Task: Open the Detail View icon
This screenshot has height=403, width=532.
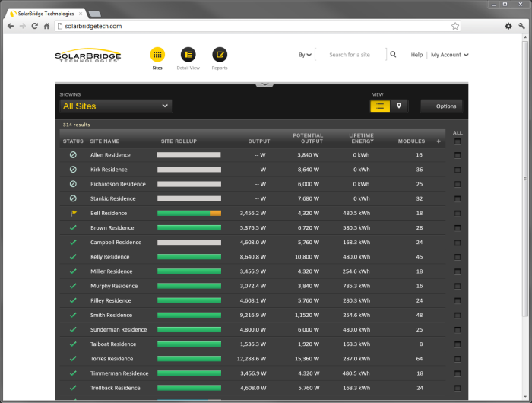Action: (x=188, y=55)
